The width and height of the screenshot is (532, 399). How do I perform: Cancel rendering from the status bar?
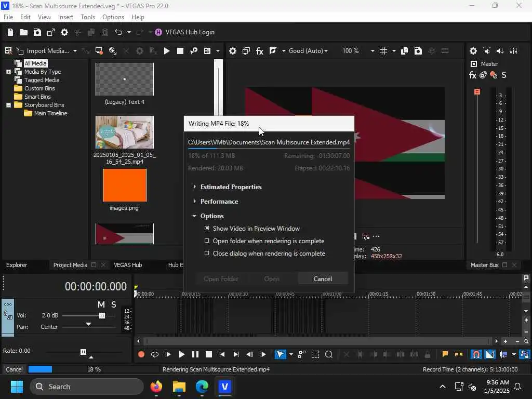[14, 369]
